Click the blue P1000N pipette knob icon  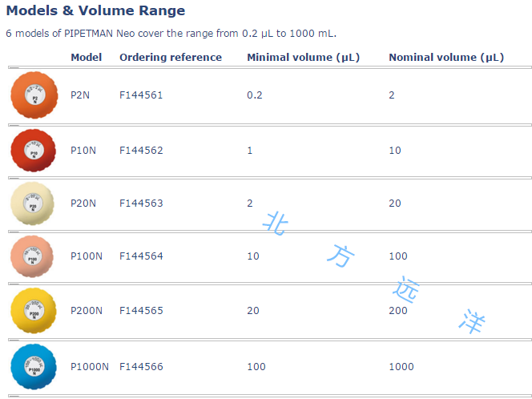pos(34,367)
